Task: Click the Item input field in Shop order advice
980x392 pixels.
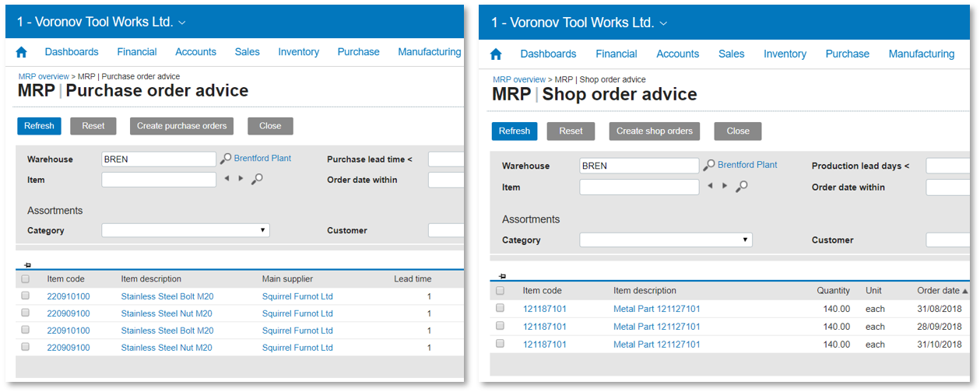Action: coord(639,187)
